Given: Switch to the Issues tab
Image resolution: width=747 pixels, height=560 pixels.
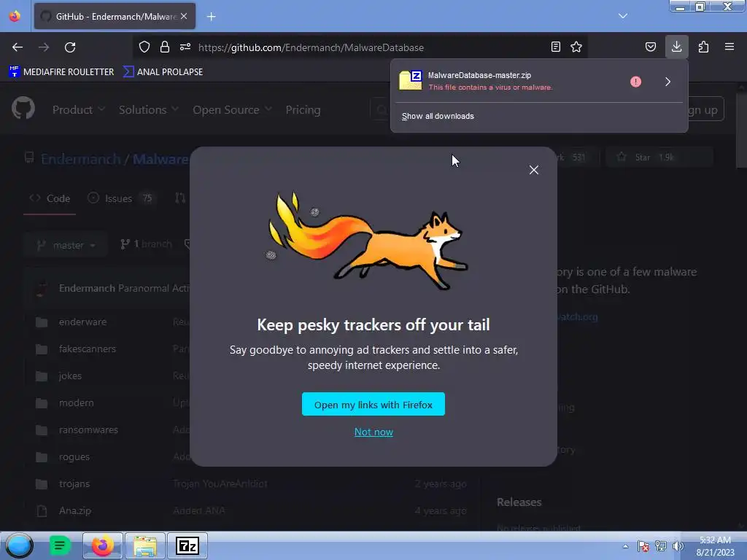Looking at the screenshot, I should click(120, 198).
